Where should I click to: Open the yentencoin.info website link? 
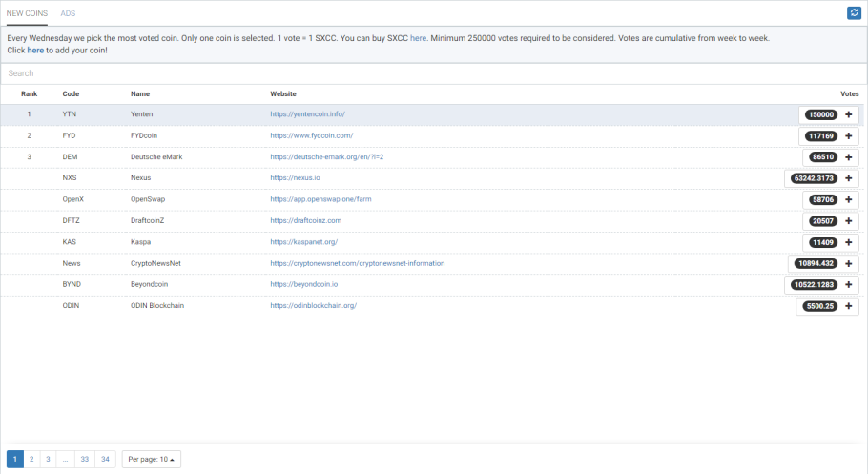pyautogui.click(x=307, y=114)
